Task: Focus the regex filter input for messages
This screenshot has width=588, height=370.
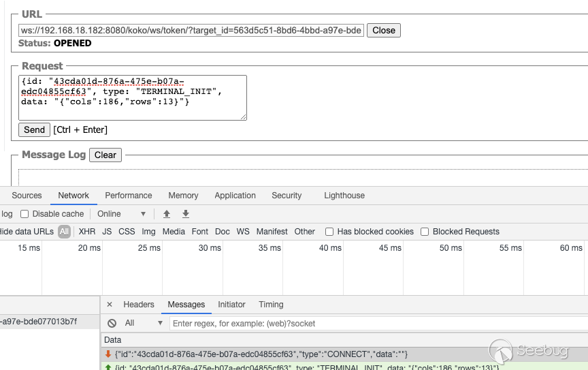Action: click(374, 323)
